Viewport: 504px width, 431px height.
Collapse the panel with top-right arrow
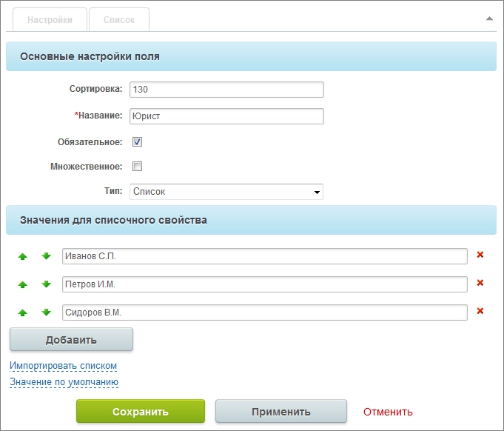[x=489, y=19]
